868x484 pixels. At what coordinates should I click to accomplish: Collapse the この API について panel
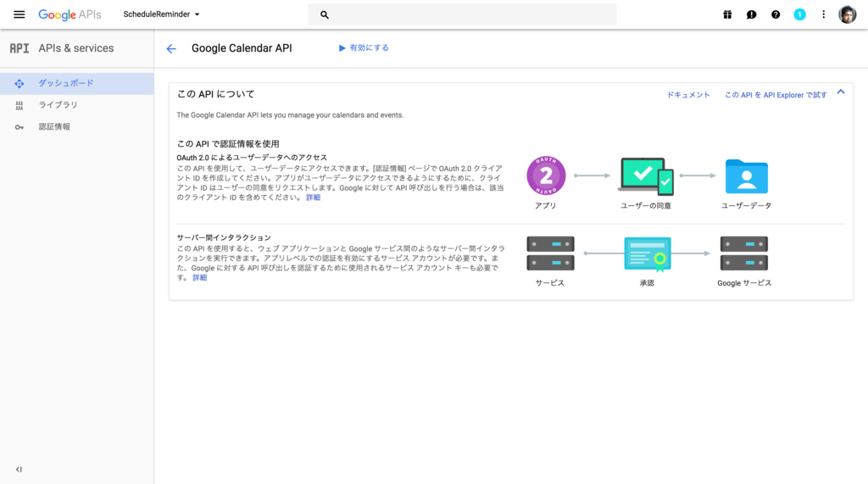click(x=841, y=92)
